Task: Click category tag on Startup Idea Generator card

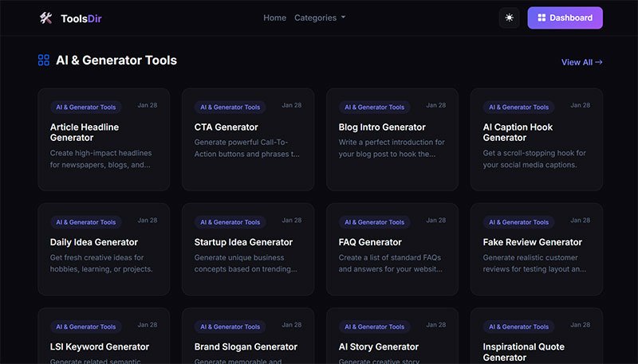Action: click(230, 222)
